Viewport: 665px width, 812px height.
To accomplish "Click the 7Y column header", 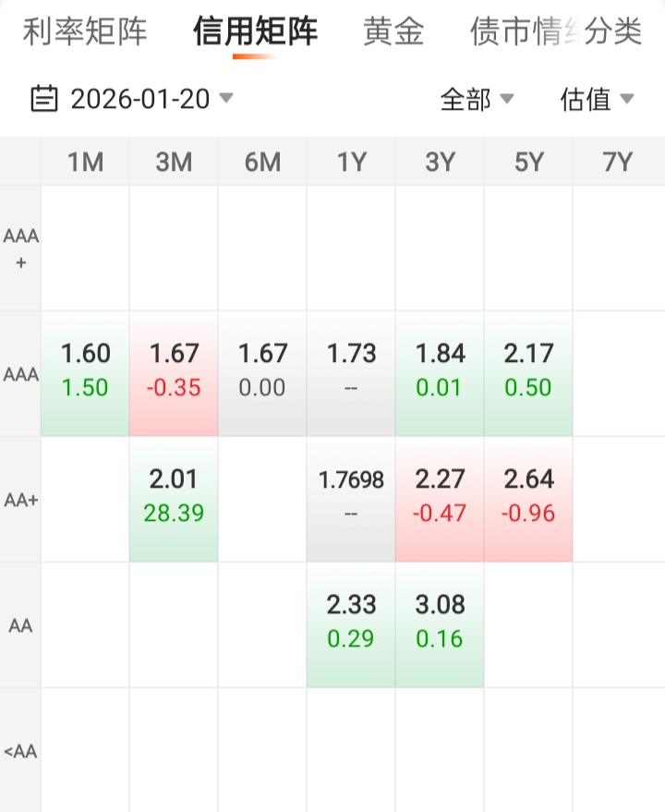I will (617, 163).
